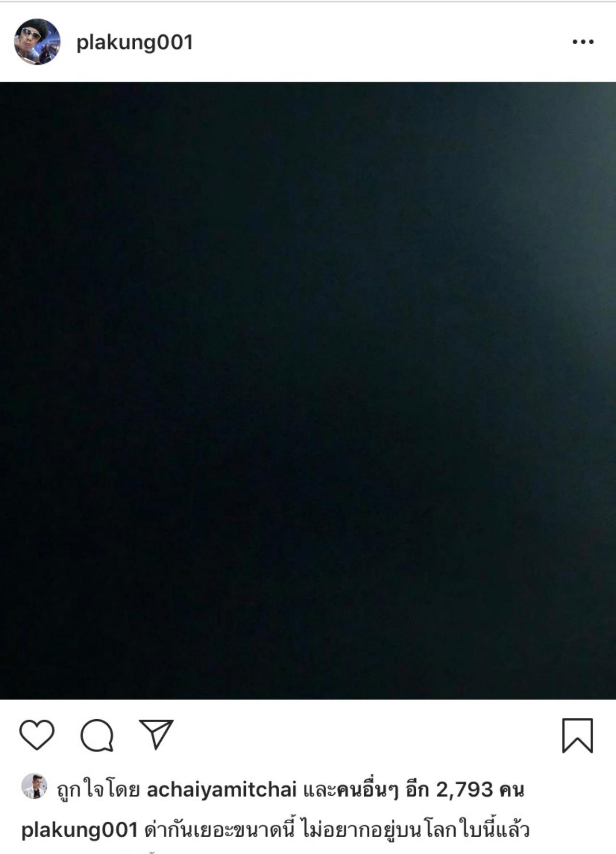
Task: Save the post with the bookmark icon
Action: point(577,735)
